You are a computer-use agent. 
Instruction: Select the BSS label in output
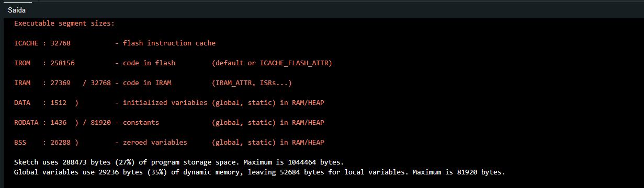[x=20, y=143]
